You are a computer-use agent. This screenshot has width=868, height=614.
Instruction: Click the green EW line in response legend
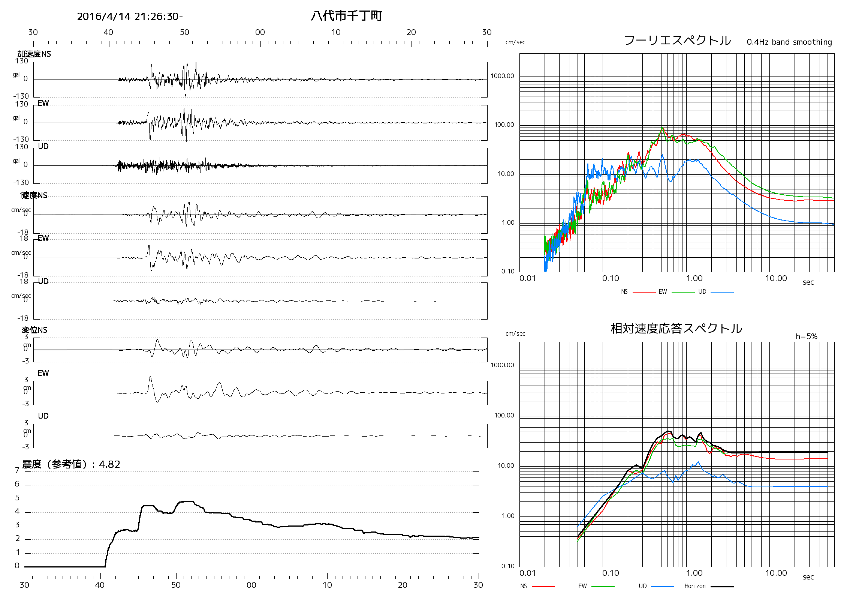point(603,586)
